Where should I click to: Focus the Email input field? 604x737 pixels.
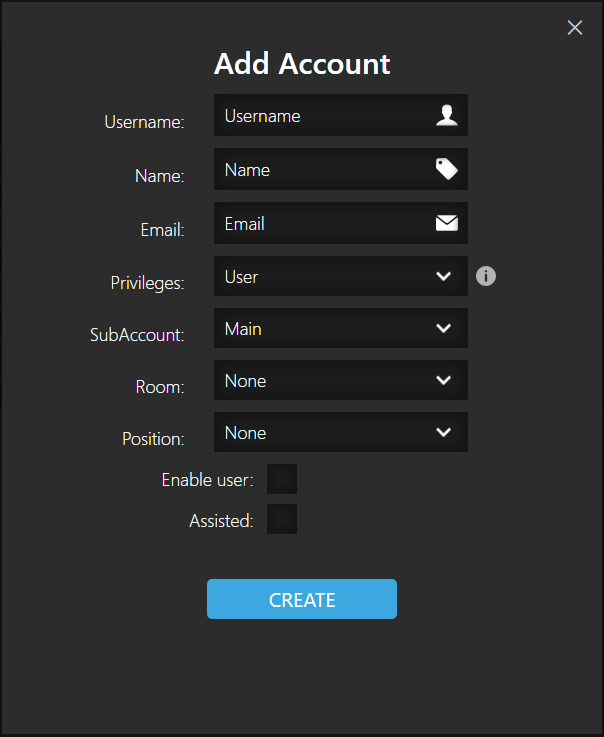coord(341,223)
